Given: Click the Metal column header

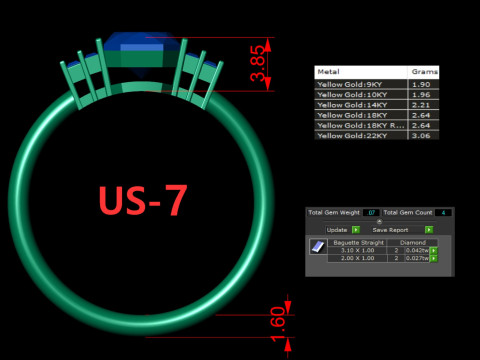Looking at the screenshot, I should [361, 72].
